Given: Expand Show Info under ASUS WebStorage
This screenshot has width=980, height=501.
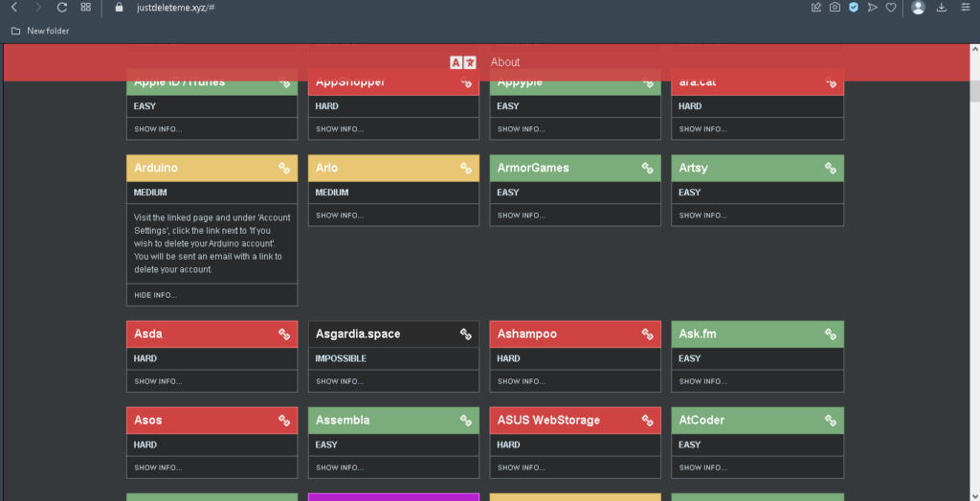Looking at the screenshot, I should click(522, 467).
